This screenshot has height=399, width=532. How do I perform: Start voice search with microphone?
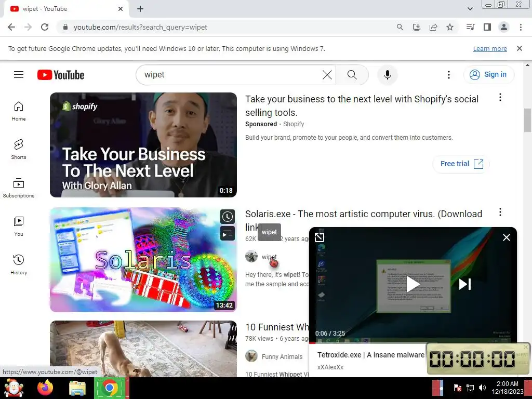click(x=387, y=75)
